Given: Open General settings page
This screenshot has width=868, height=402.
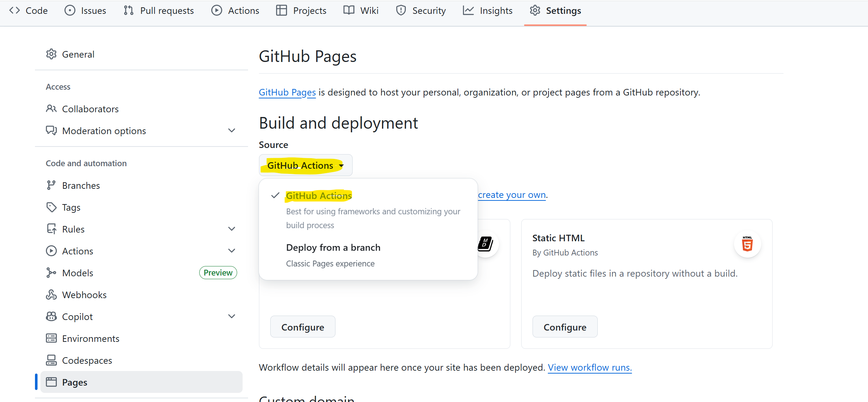Looking at the screenshot, I should click(x=141, y=54).
